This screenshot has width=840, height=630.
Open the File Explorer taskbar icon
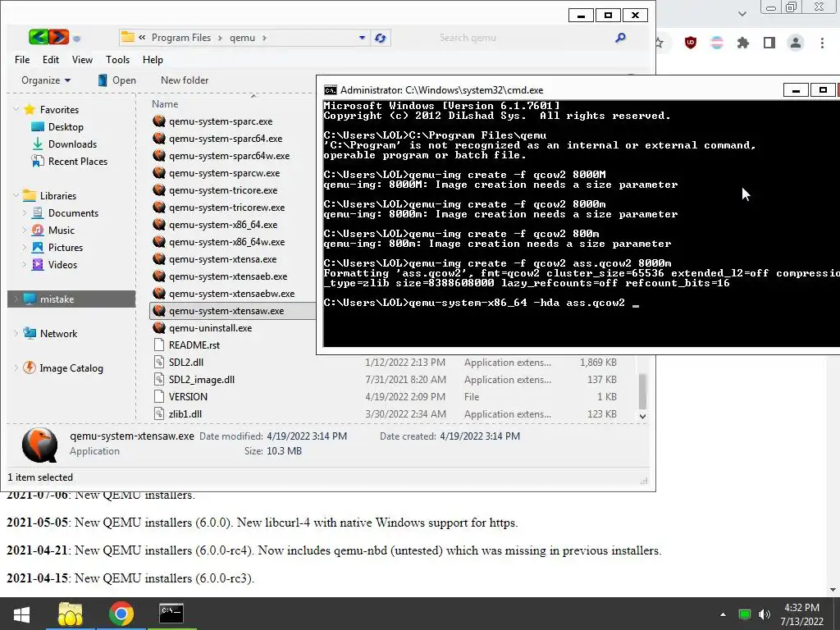(x=71, y=614)
